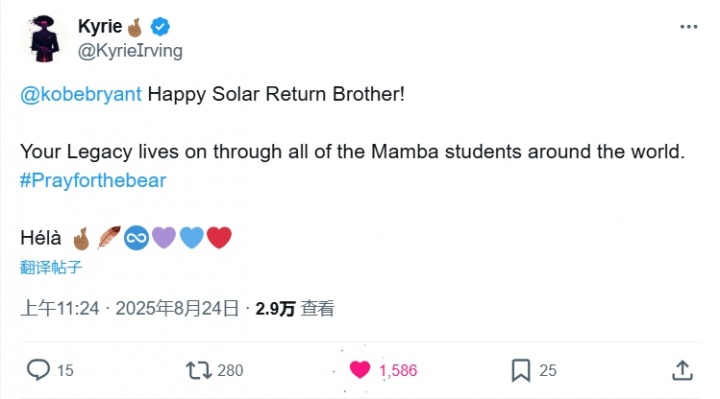This screenshot has width=720, height=399.
Task: Open the #Prayforthebear hashtag
Action: (x=93, y=180)
